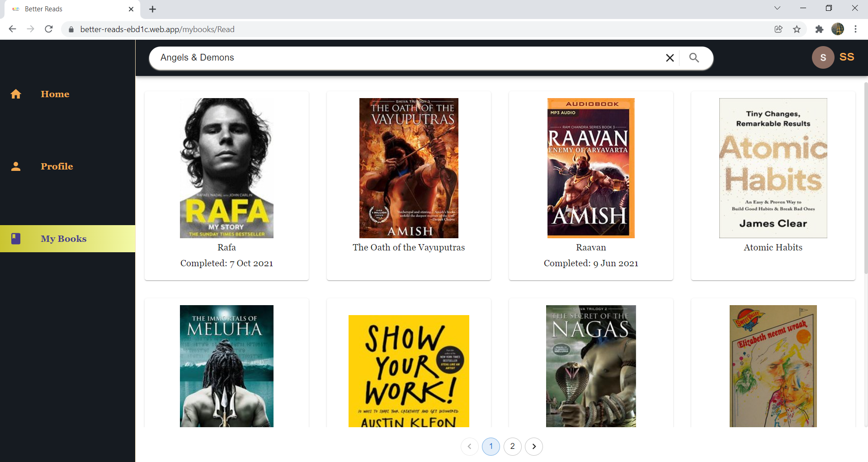Open the user avatar circle labeled S
This screenshot has height=462, width=868.
(x=823, y=57)
